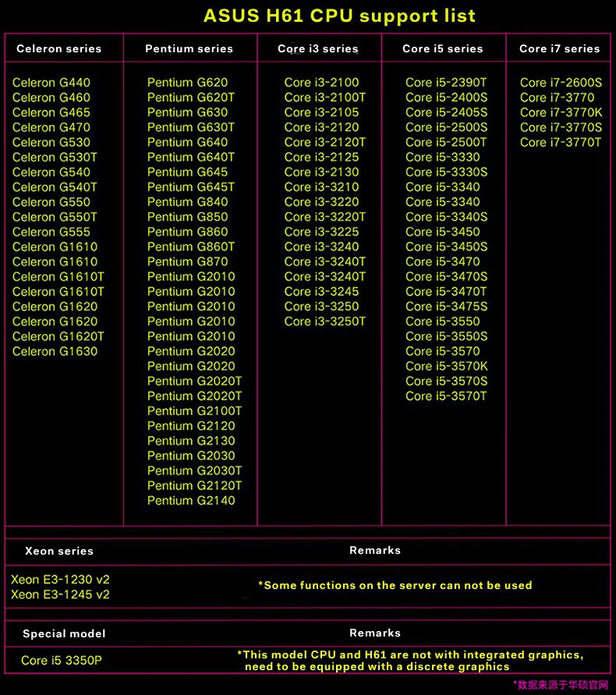Select Core i3-3250T
This screenshot has height=695, width=616.
pyautogui.click(x=325, y=321)
